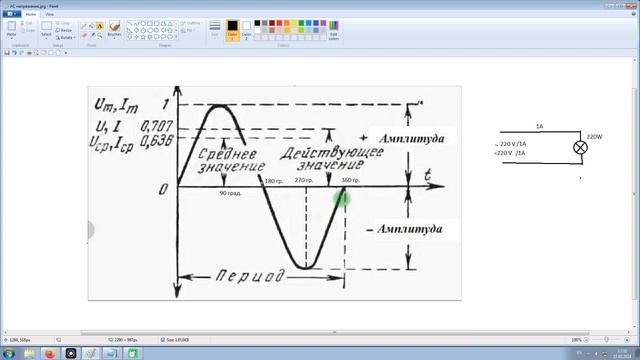Viewport: 640px width, 360px height.
Task: Pick the red color swatch
Action: pos(279,23)
